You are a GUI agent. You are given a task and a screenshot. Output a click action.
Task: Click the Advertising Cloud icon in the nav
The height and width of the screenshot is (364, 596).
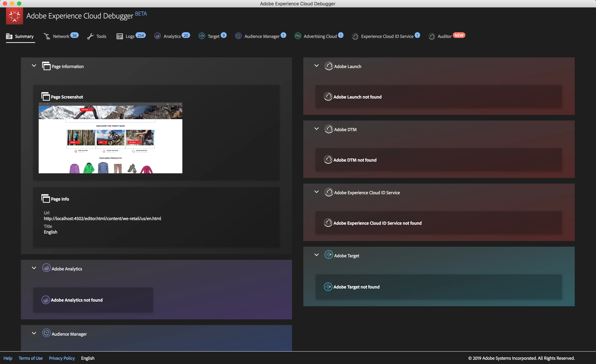coord(298,36)
